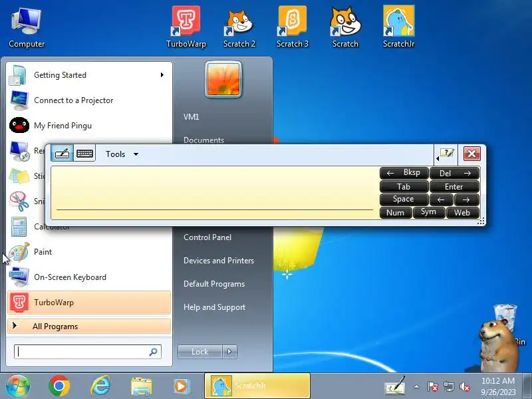Open the ScratchJr desktop shortcut

pyautogui.click(x=398, y=27)
